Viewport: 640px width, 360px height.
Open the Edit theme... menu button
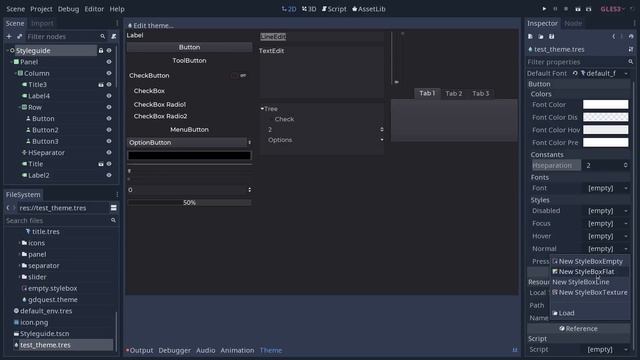[x=151, y=25]
